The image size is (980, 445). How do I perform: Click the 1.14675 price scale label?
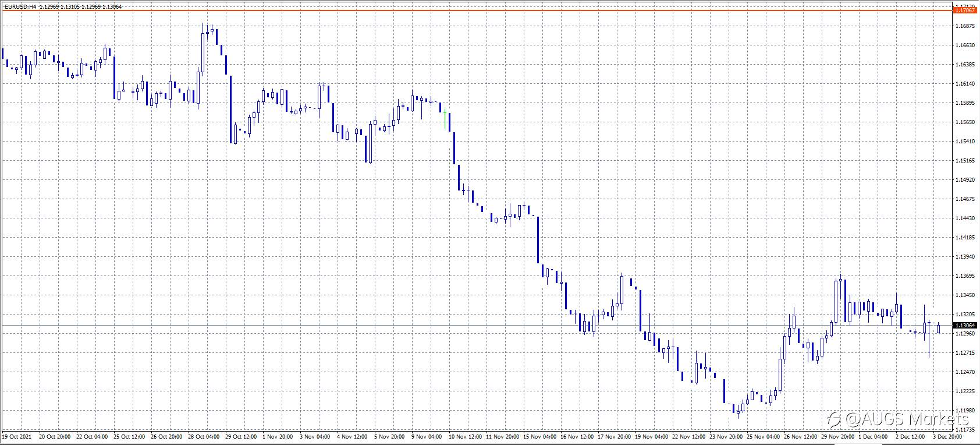[x=964, y=199]
